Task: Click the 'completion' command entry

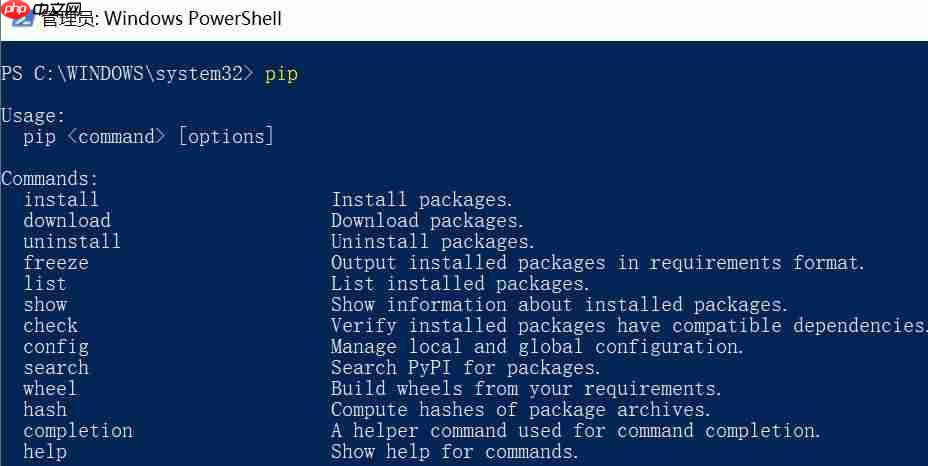Action: click(x=78, y=431)
